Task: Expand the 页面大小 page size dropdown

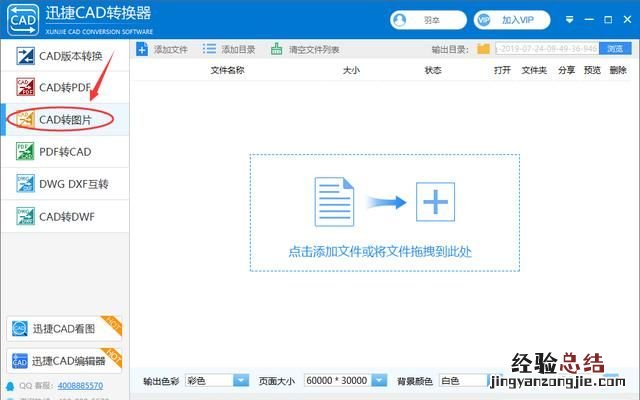Action: click(x=378, y=380)
